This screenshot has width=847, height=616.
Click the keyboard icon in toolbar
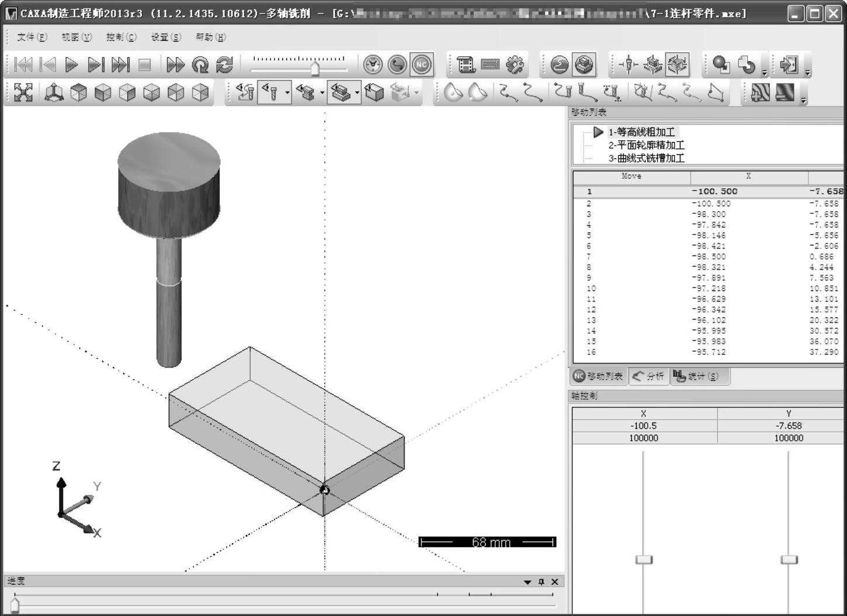coord(490,65)
